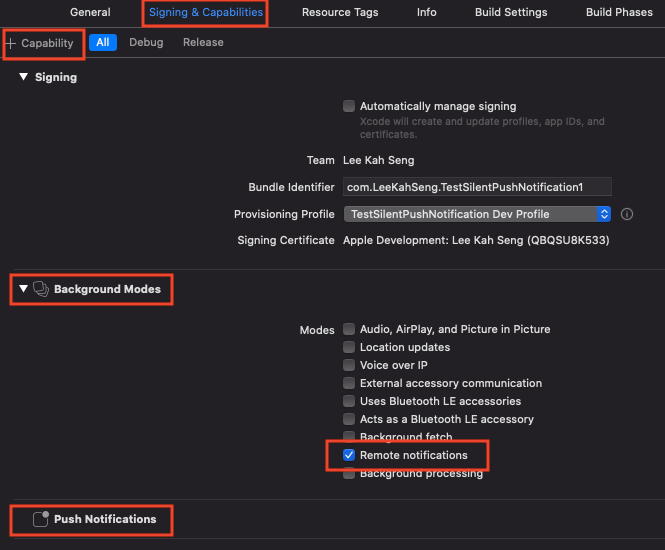The width and height of the screenshot is (665, 550).
Task: Click the Team name Lee Kah Seng
Action: click(x=378, y=160)
